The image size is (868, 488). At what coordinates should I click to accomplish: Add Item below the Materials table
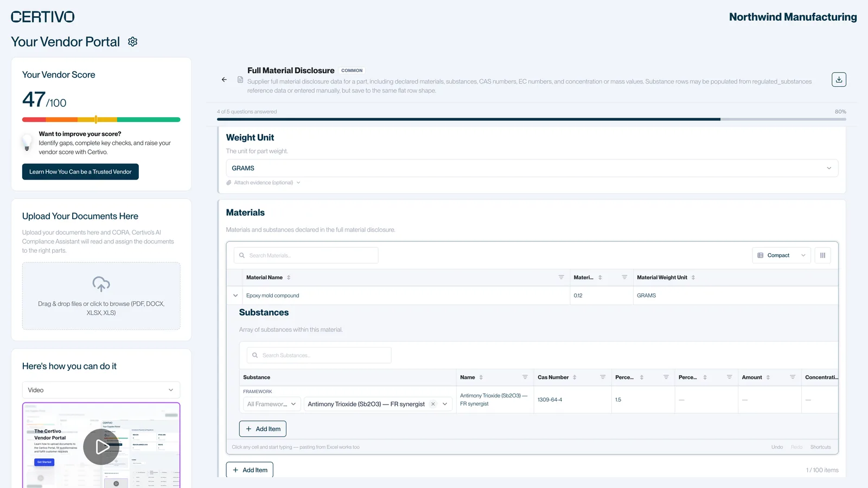click(x=250, y=470)
